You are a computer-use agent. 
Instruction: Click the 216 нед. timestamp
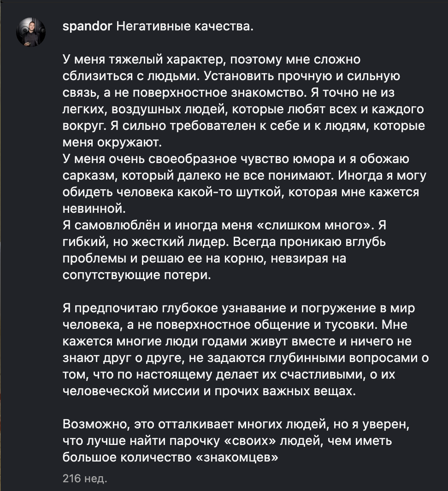[x=85, y=479]
